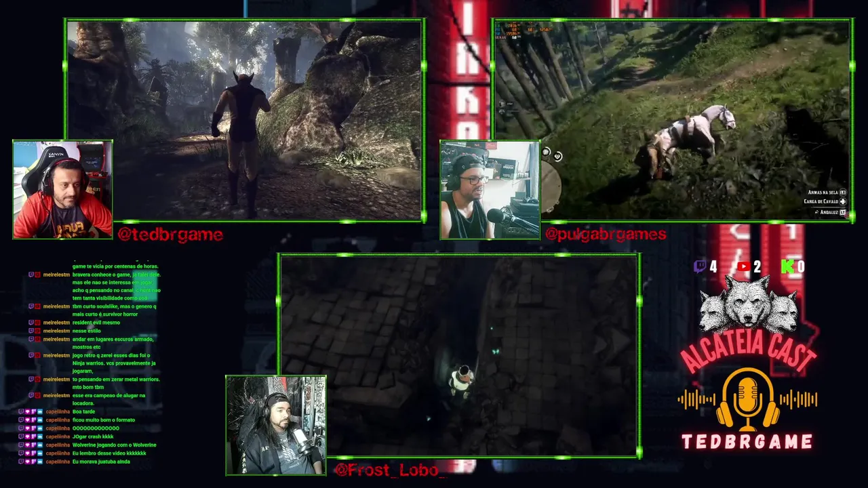Click Twitch badge on 'resident evil mesmo' message
The height and width of the screenshot is (488, 868).
tap(31, 323)
